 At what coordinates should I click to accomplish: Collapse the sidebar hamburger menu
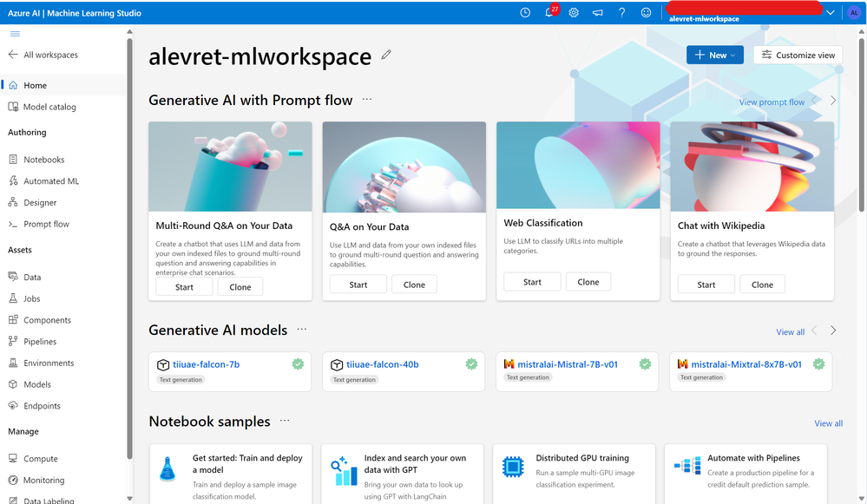coord(15,34)
